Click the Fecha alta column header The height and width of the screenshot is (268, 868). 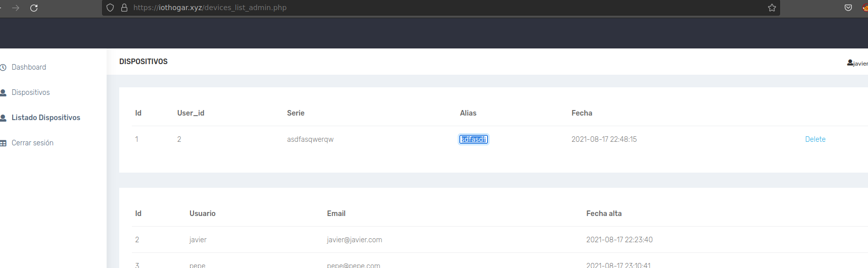pos(604,213)
